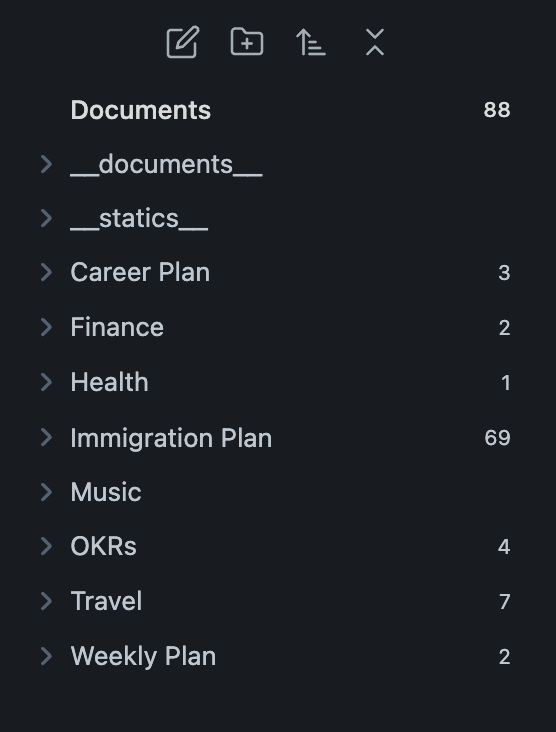
Task: Expand Career Plan folder chevron
Action: (x=46, y=272)
